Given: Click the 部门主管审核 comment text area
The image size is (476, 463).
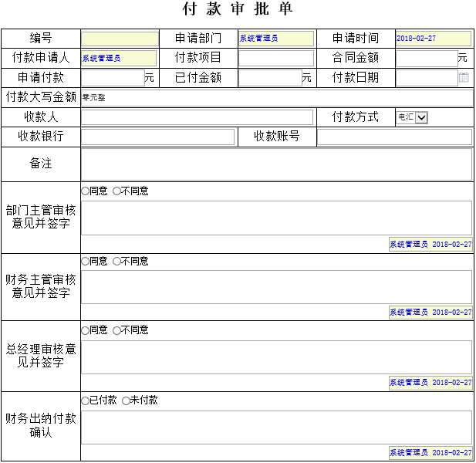Looking at the screenshot, I should [x=276, y=218].
